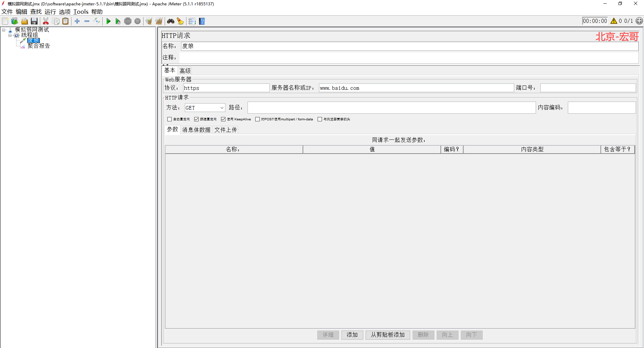
Task: Save the test plan with the floppy disk icon
Action: [34, 21]
